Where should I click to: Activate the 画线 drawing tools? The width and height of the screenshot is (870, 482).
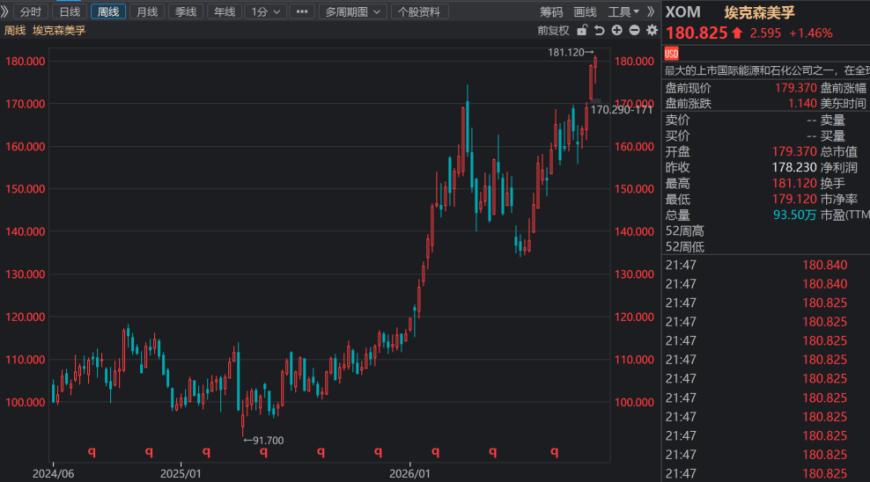585,12
